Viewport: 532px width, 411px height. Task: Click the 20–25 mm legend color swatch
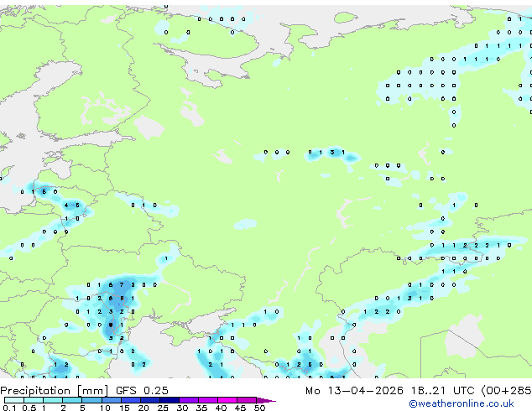coord(149,400)
